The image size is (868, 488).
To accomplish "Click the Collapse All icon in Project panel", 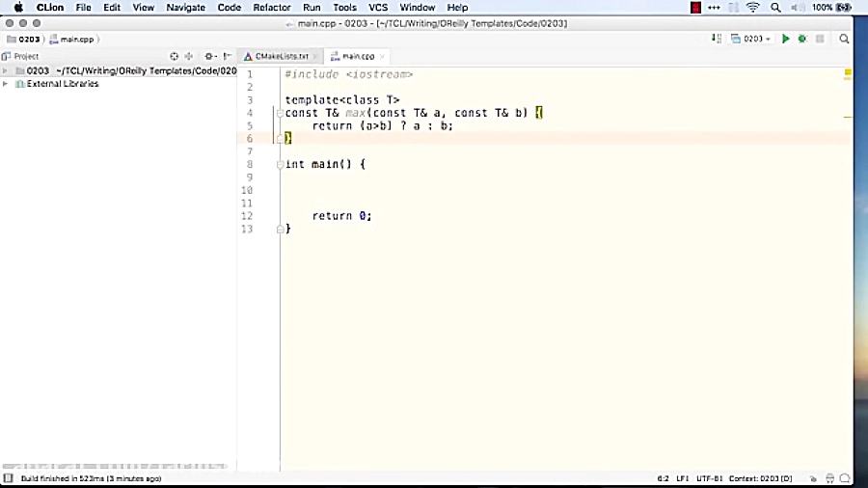I will pos(189,56).
